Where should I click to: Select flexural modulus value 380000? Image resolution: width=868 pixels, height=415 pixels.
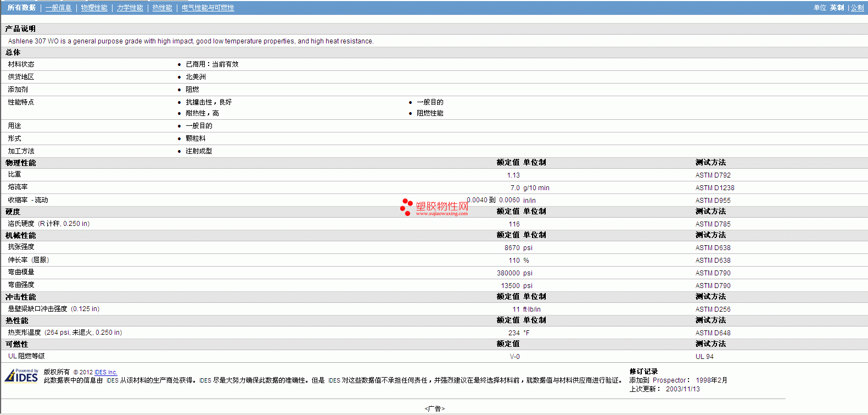coord(508,273)
